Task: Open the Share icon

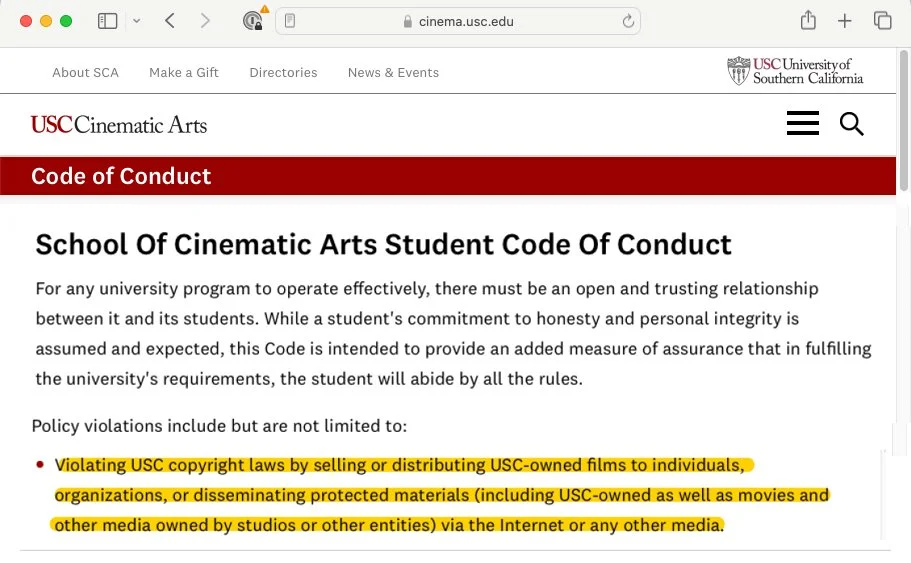Action: coord(808,20)
